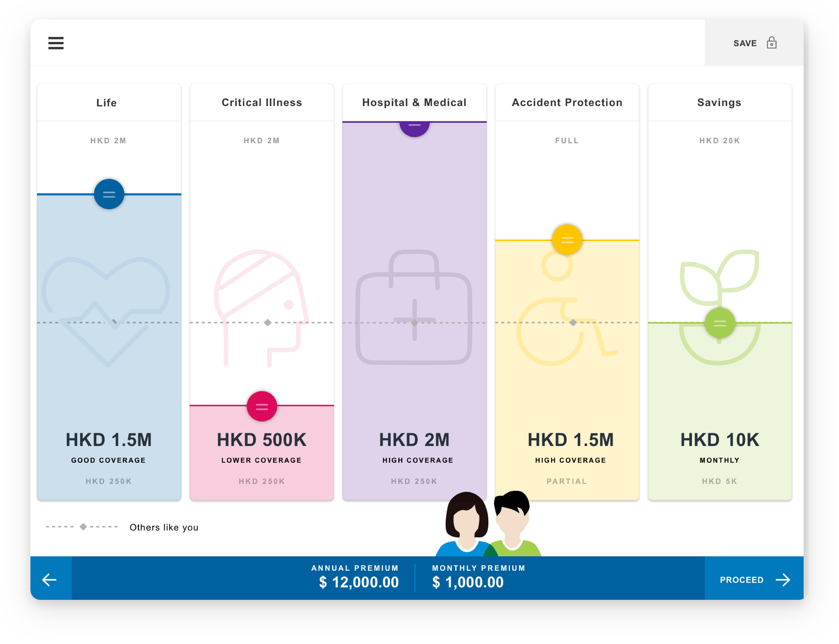839x644 pixels.
Task: Click the pink Critical Illness slider handle
Action: pyautogui.click(x=262, y=406)
